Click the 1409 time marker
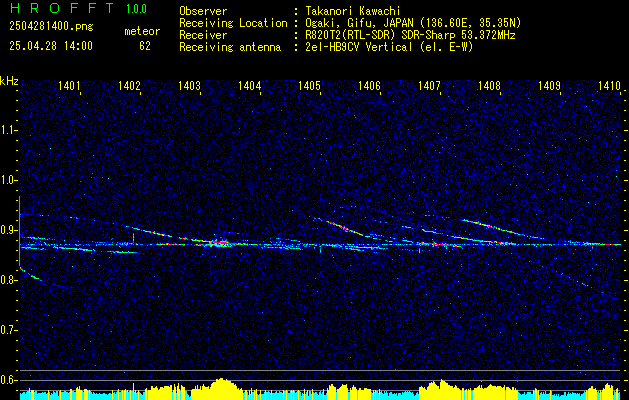The image size is (629, 400). 550,85
